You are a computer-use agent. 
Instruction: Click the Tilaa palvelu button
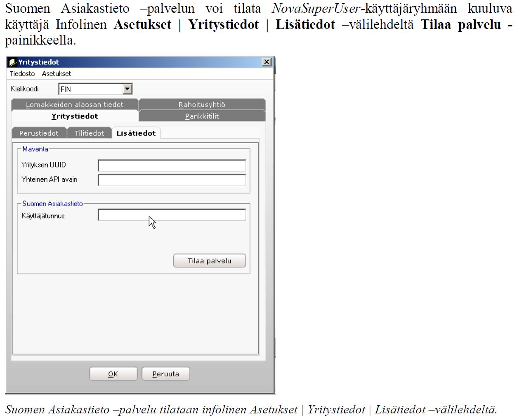pos(210,261)
